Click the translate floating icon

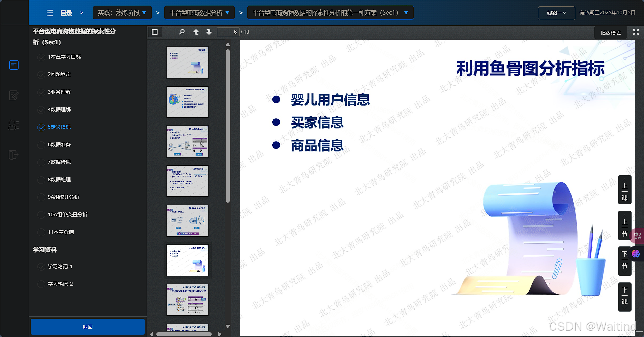coord(637,236)
